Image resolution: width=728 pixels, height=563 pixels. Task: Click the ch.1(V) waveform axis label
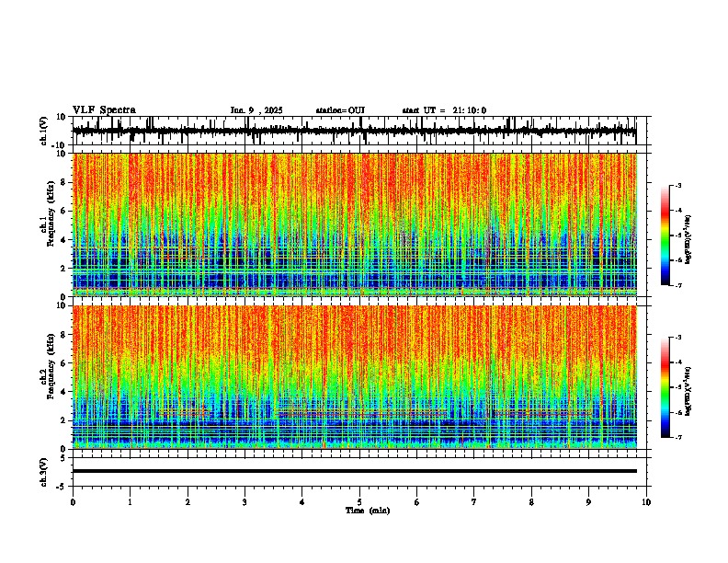tap(44, 131)
